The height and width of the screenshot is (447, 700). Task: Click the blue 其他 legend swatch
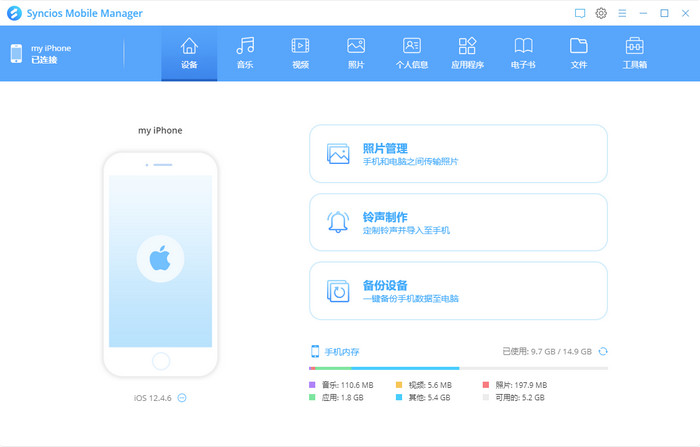pos(399,397)
